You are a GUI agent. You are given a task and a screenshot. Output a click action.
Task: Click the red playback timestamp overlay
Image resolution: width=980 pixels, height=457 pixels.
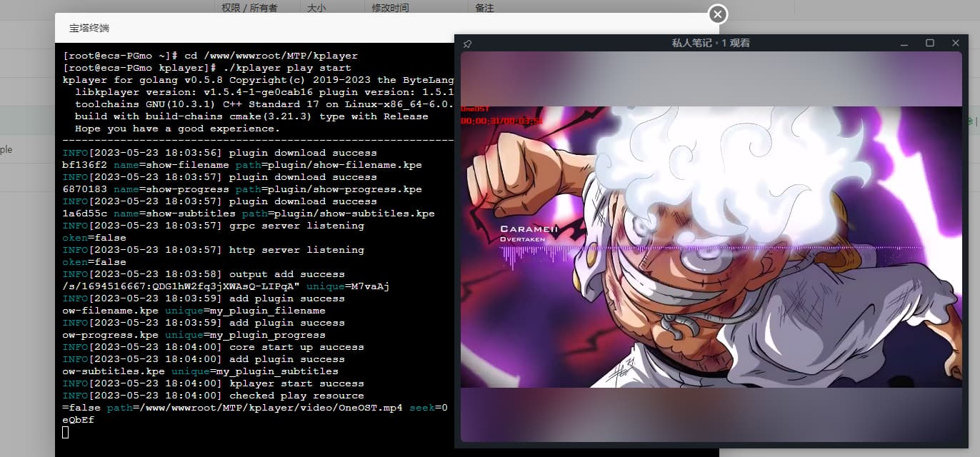(501, 121)
